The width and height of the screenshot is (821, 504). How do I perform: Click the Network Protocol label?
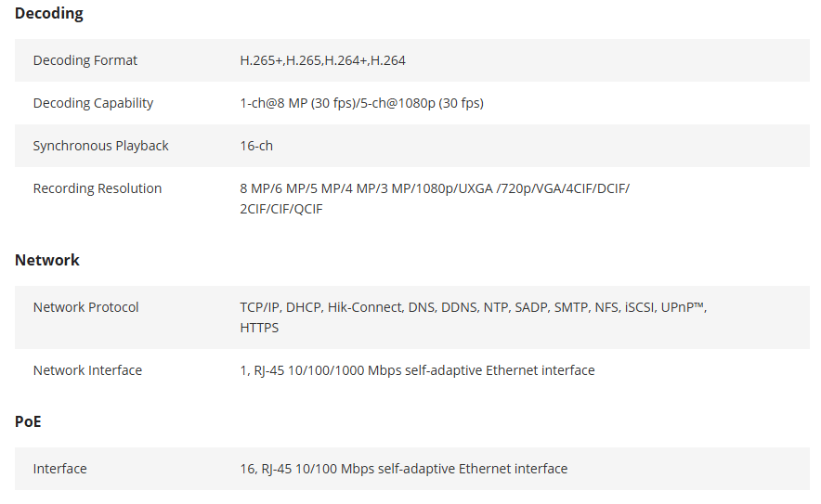(x=85, y=307)
